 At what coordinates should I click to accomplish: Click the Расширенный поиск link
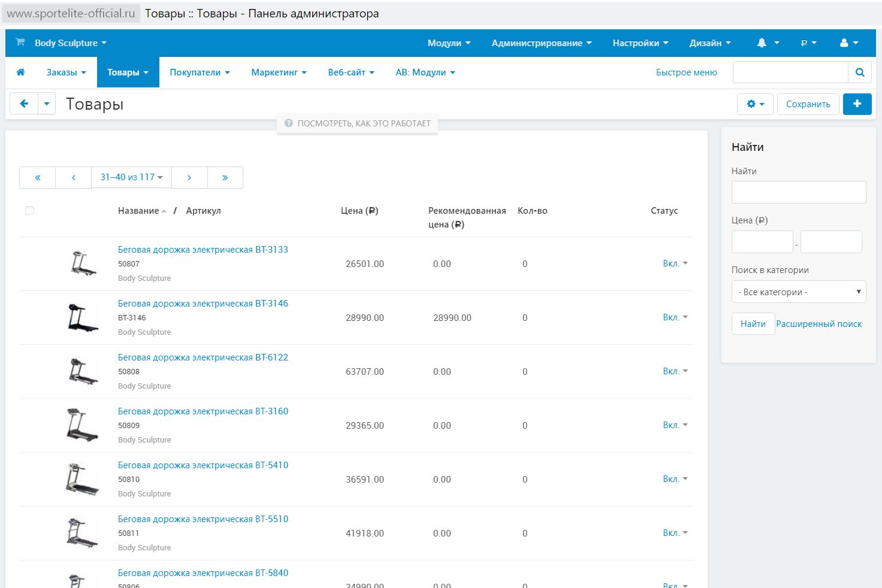818,324
